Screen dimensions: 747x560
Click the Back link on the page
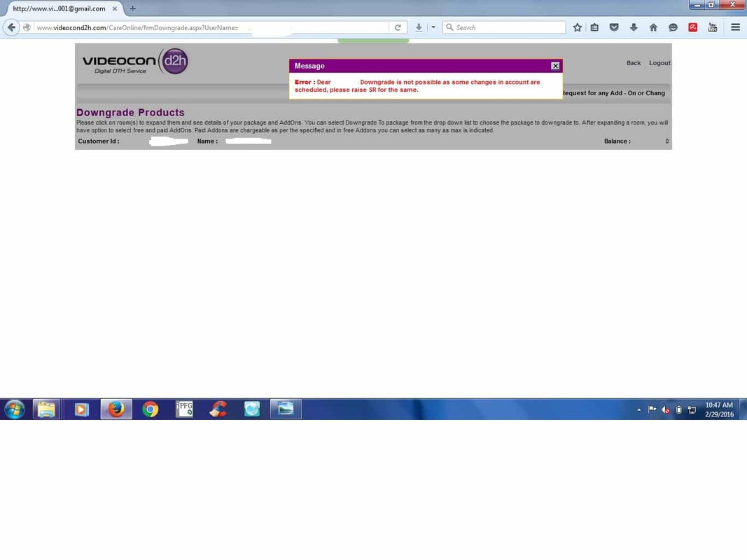(x=634, y=63)
